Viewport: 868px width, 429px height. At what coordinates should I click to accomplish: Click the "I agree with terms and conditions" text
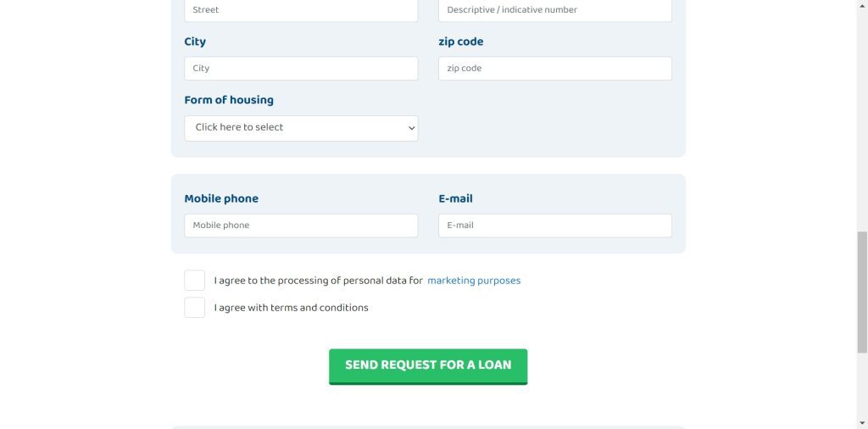291,308
